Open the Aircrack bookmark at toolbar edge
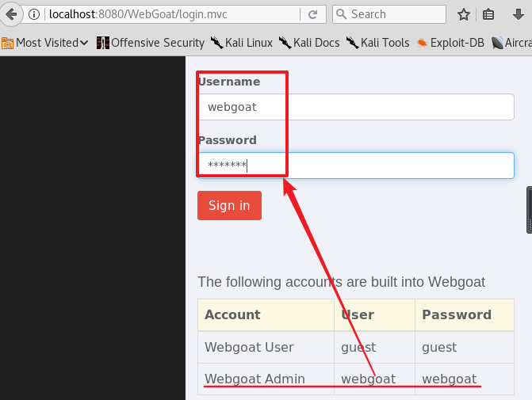Screen dimensions: 532x400 tap(511, 43)
